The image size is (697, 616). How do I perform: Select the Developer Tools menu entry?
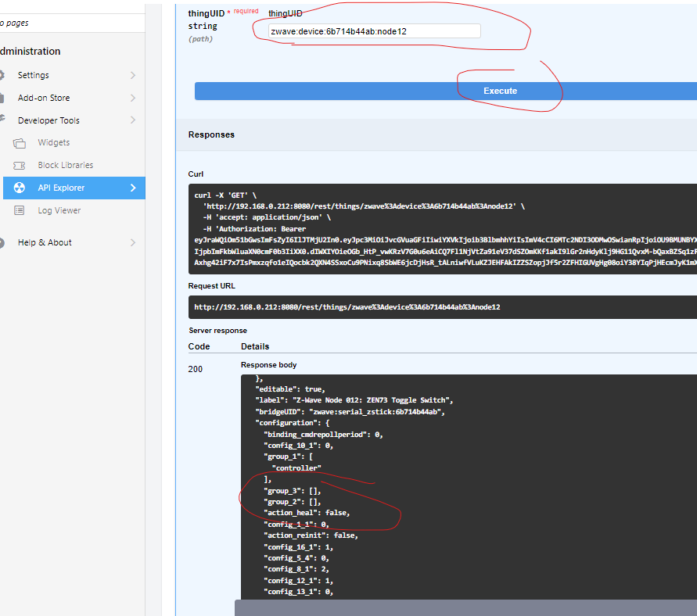[49, 121]
